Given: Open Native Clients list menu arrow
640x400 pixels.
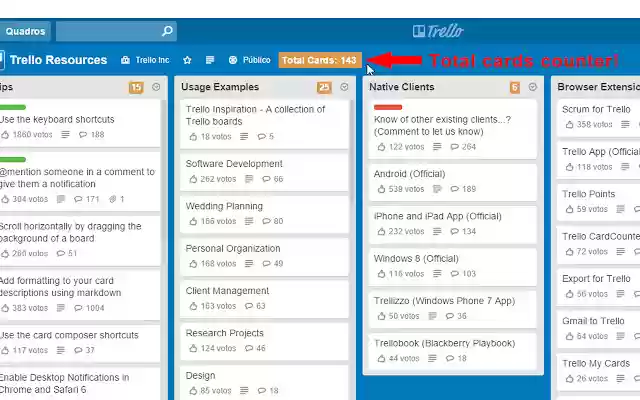Looking at the screenshot, I should [x=533, y=87].
